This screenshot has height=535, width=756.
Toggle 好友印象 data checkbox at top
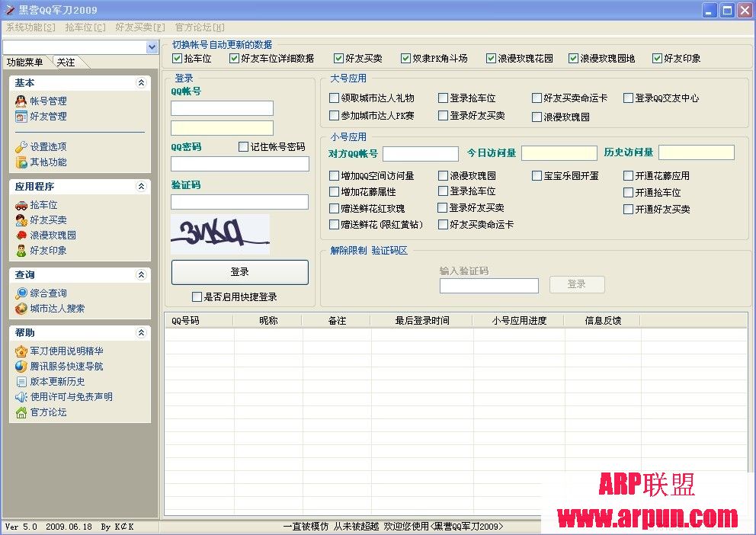click(657, 59)
